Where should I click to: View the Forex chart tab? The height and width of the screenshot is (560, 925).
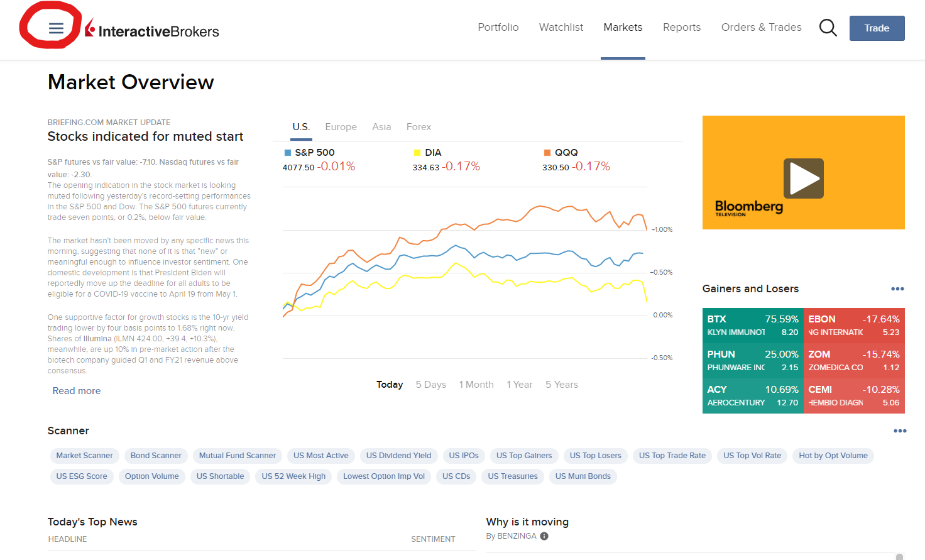pos(419,127)
